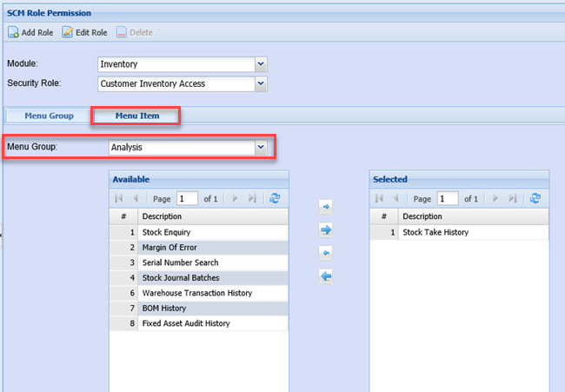The image size is (565, 392).
Task: Click the Add Role toolbar button
Action: point(30,32)
